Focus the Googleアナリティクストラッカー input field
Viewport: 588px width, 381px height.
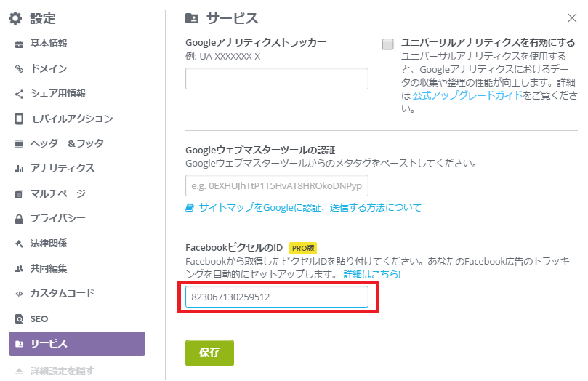(277, 79)
